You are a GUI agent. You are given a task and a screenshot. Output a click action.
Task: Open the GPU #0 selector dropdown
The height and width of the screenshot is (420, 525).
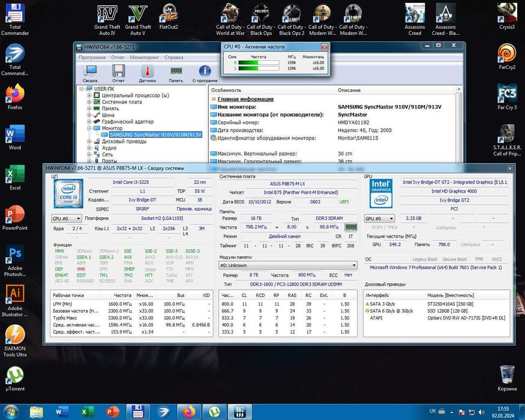[379, 218]
